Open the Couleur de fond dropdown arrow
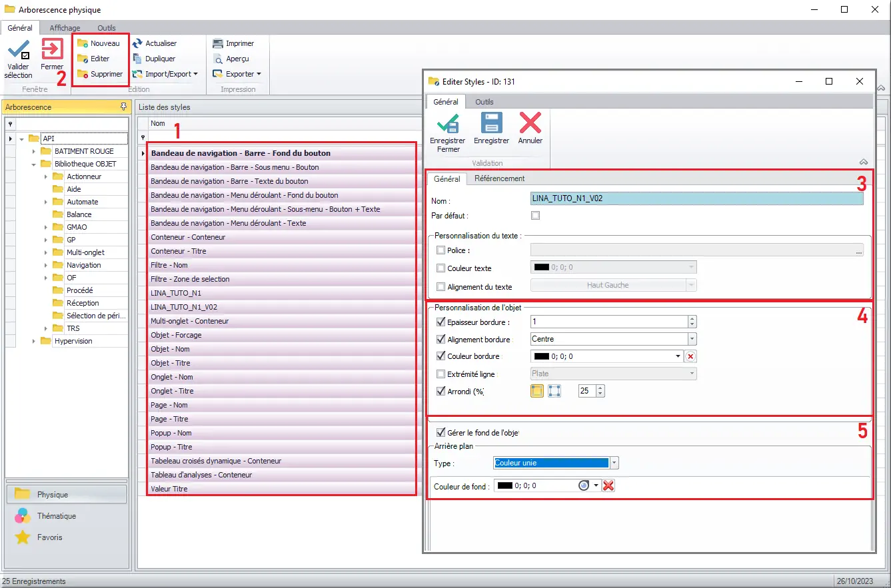The width and height of the screenshot is (891, 588). click(x=596, y=486)
